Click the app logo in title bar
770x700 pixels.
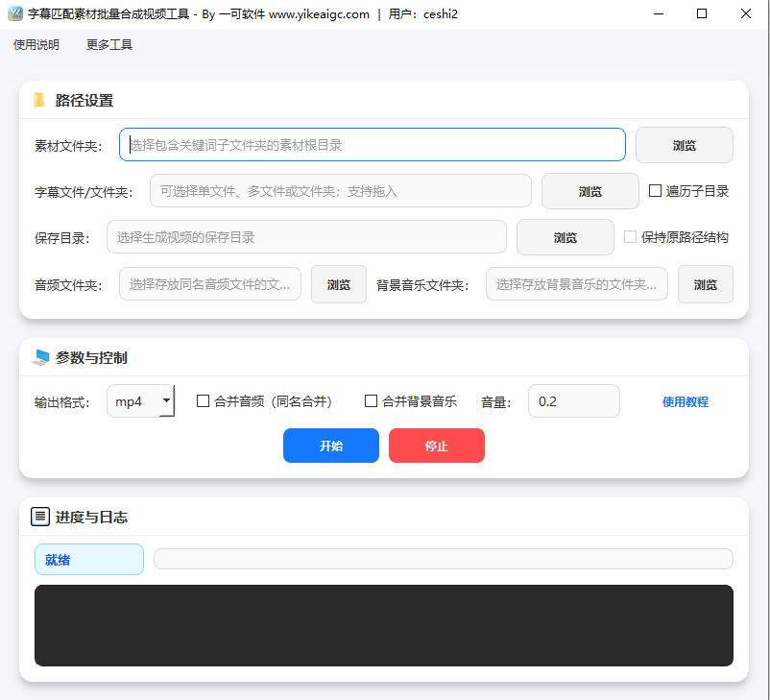[x=15, y=14]
